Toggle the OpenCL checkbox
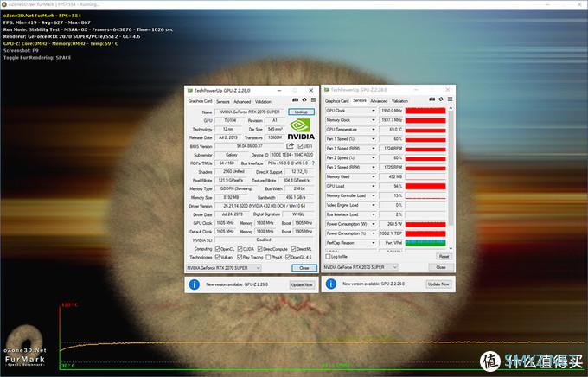This screenshot has height=377, width=588. tap(218, 249)
